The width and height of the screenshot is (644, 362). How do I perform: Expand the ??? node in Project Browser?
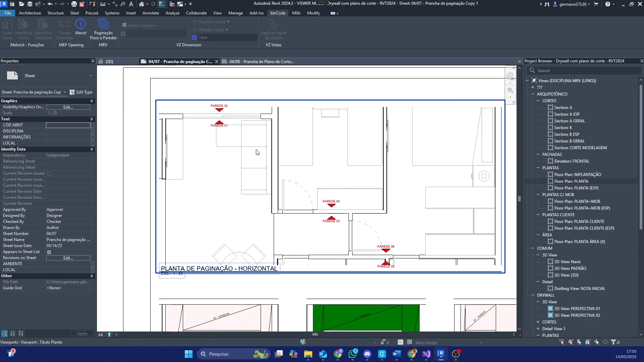[x=533, y=87]
